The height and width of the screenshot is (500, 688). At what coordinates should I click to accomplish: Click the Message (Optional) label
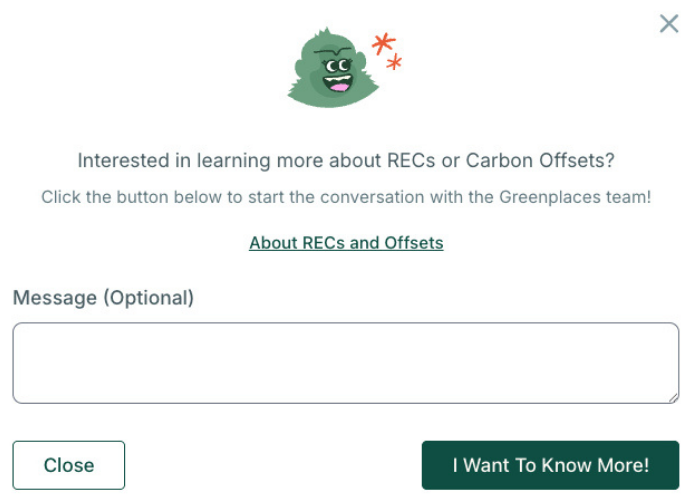click(x=103, y=298)
